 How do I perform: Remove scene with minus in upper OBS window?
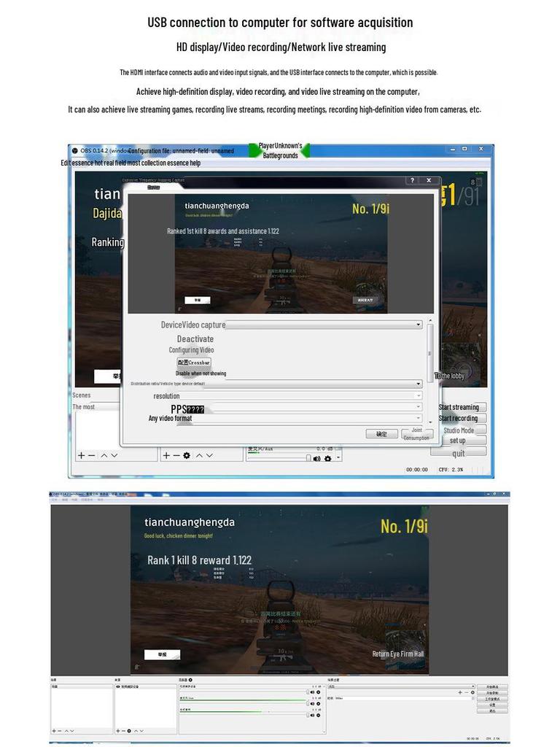click(x=91, y=455)
